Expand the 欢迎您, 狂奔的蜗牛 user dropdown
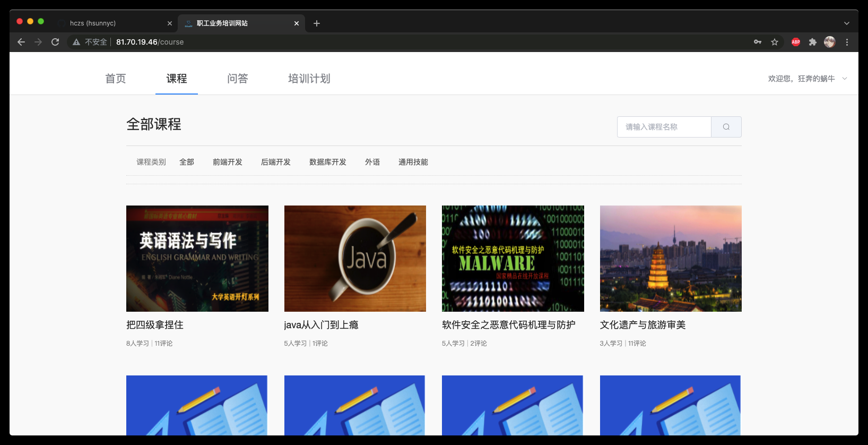Viewport: 868px width, 445px height. point(808,79)
